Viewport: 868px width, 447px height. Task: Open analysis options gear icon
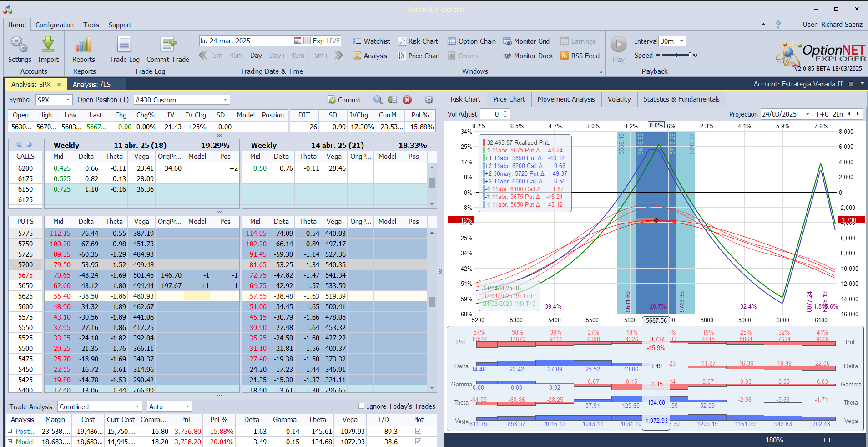(x=429, y=100)
